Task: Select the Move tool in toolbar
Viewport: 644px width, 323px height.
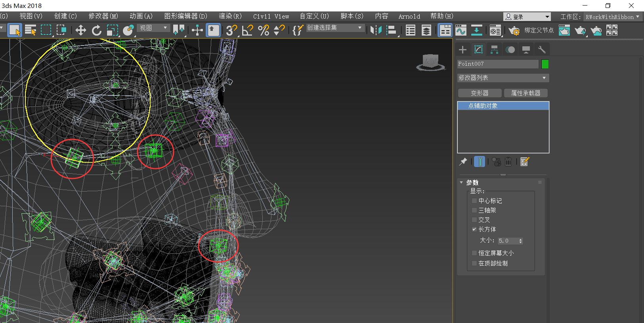Action: (81, 30)
